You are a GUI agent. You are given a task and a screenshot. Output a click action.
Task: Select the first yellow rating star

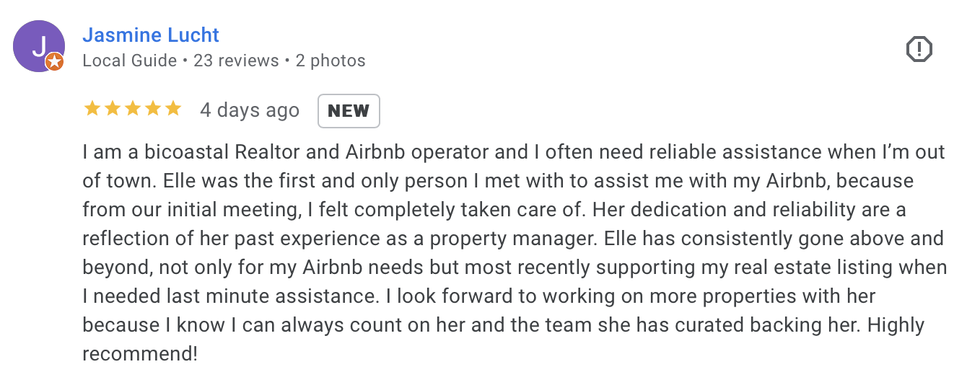pos(92,109)
